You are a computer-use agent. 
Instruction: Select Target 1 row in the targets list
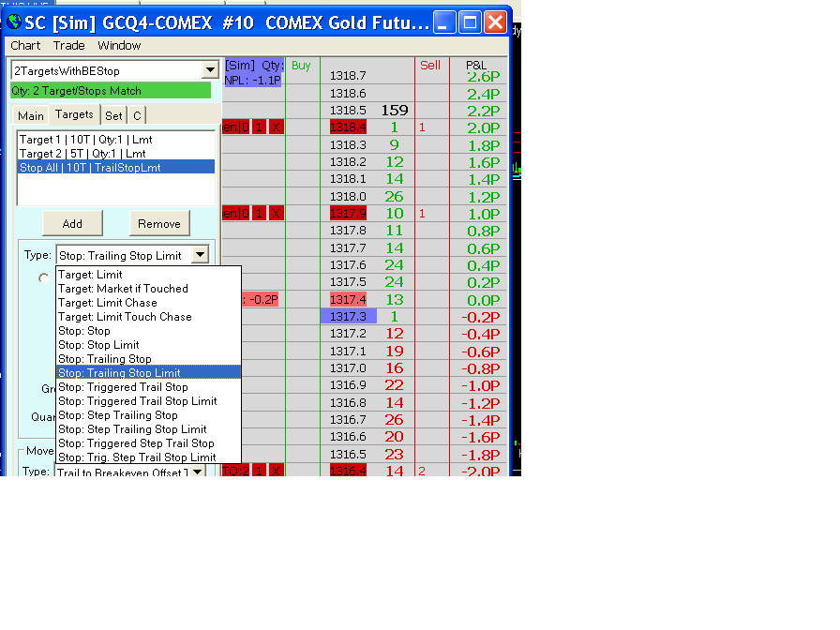tap(116, 140)
